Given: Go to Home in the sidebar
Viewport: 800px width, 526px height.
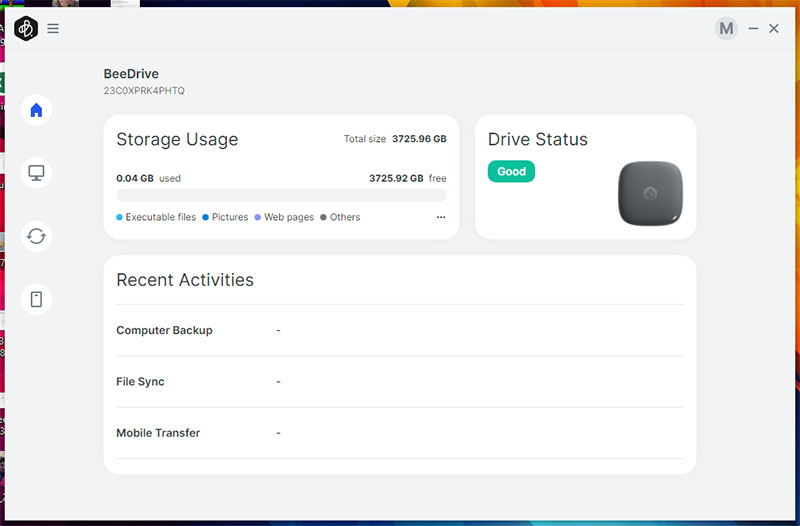Looking at the screenshot, I should [36, 110].
